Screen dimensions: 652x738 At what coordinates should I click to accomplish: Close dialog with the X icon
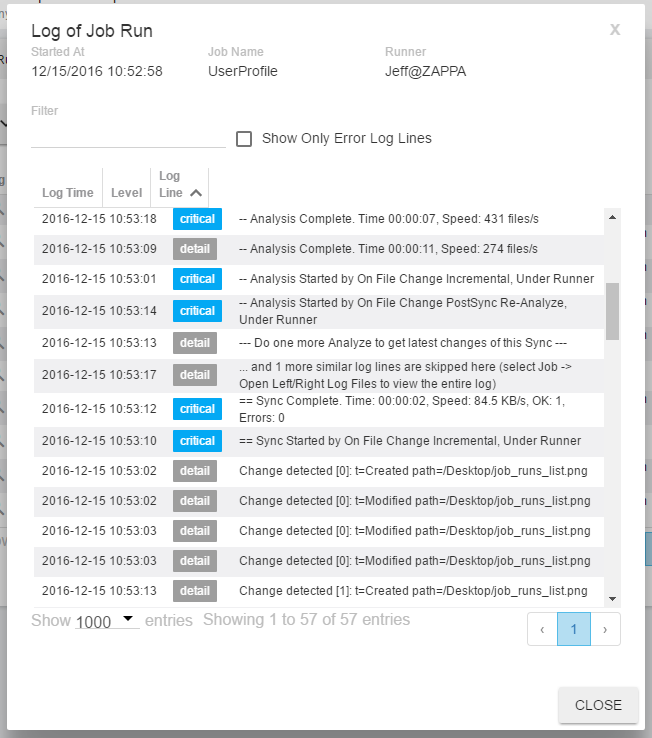[x=615, y=30]
